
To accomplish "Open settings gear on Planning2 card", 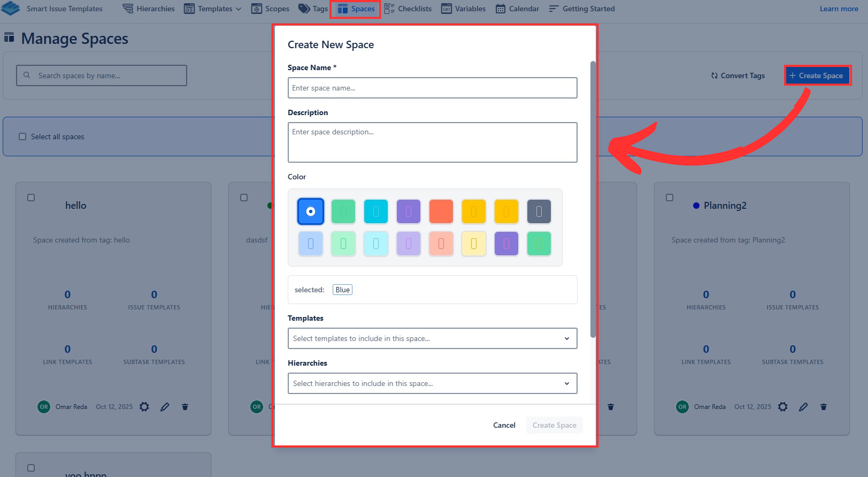I will tap(783, 407).
